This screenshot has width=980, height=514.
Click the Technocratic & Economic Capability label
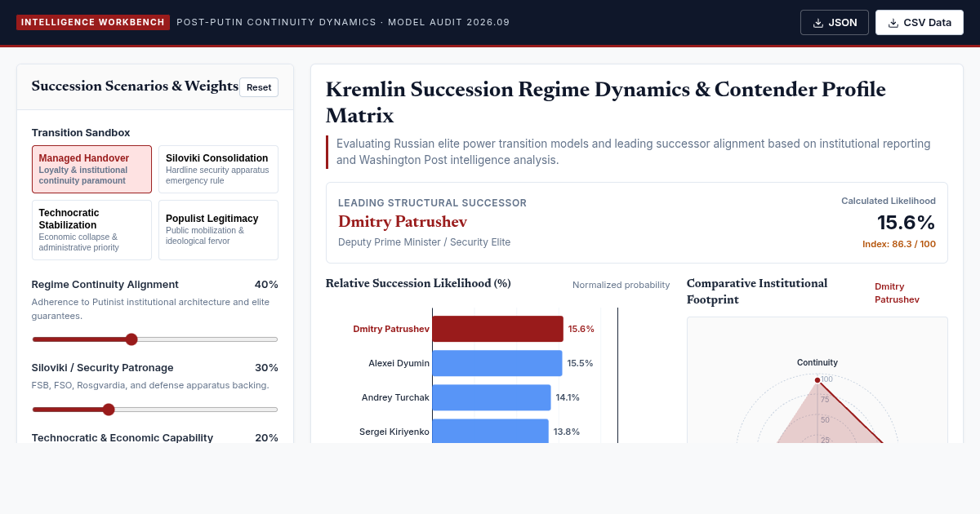click(122, 438)
